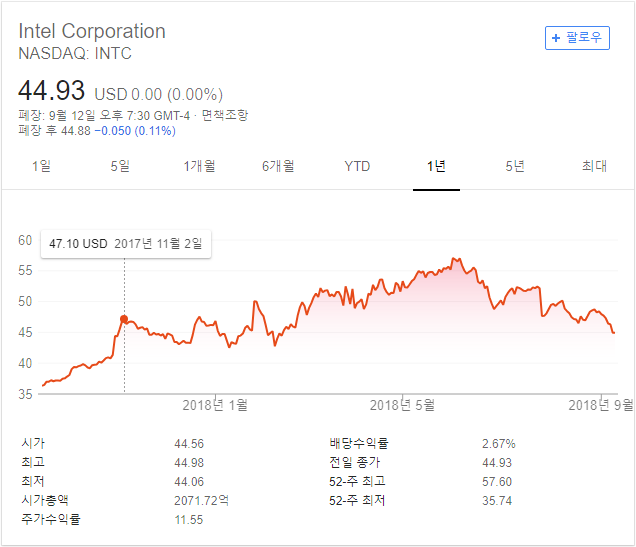Click the 52-주 최고 value 57.60

(497, 482)
